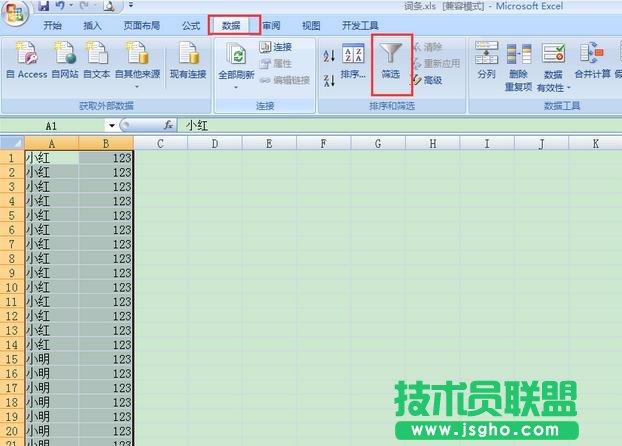Open the Developer (开发工具) tab

pyautogui.click(x=360, y=26)
